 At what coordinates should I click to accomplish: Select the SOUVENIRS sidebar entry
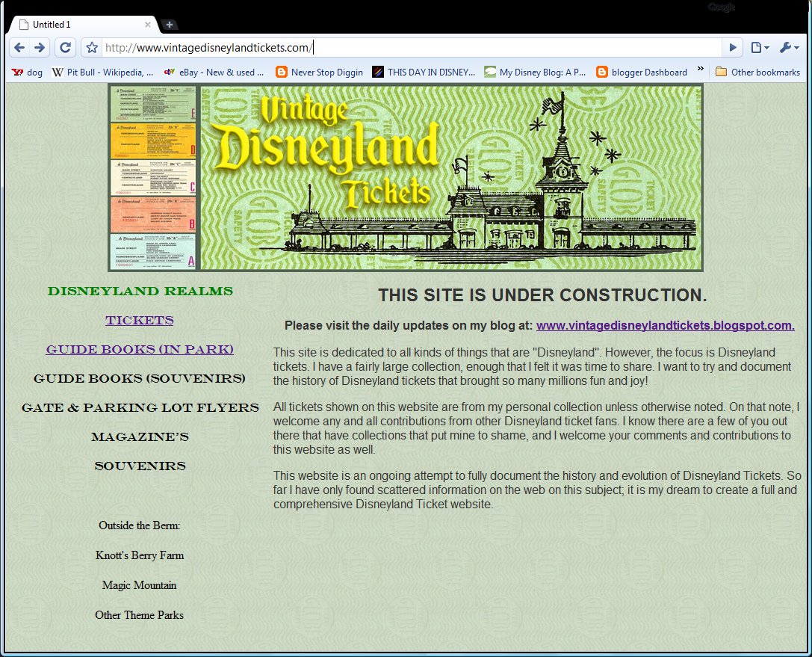coord(140,466)
